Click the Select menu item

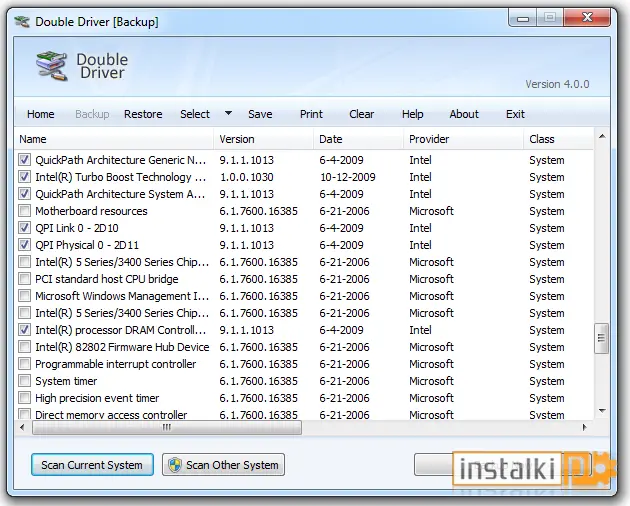pos(195,114)
